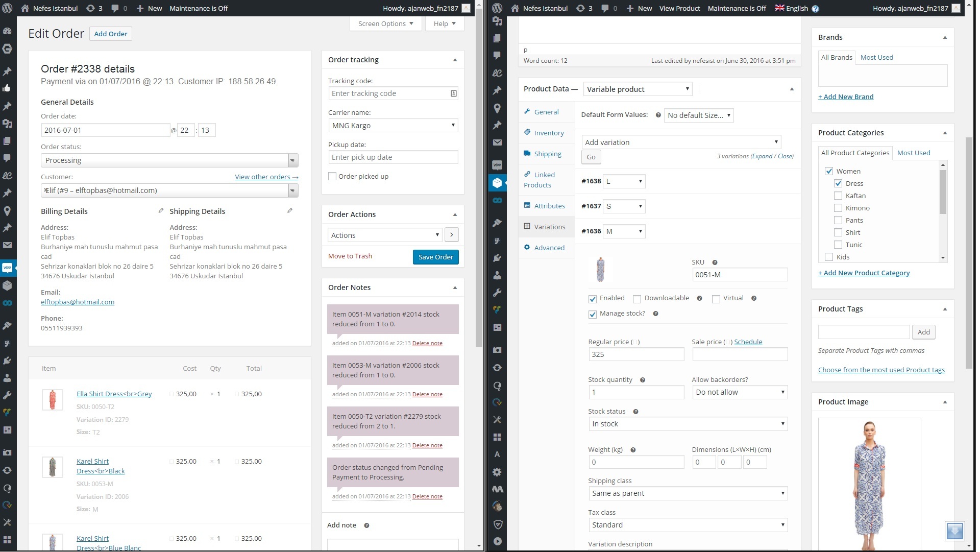Open Screen Options tab
Viewport: 980px width, 552px height.
pos(385,23)
